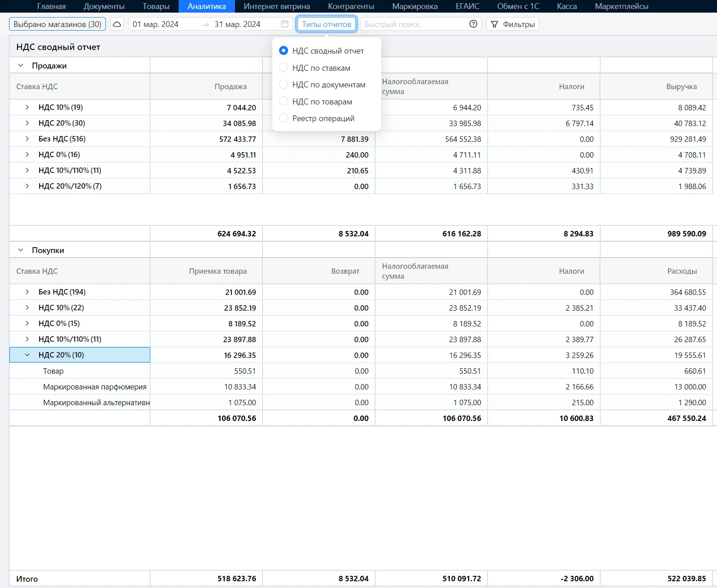Open the Документы tab
The width and height of the screenshot is (717, 588).
104,6
